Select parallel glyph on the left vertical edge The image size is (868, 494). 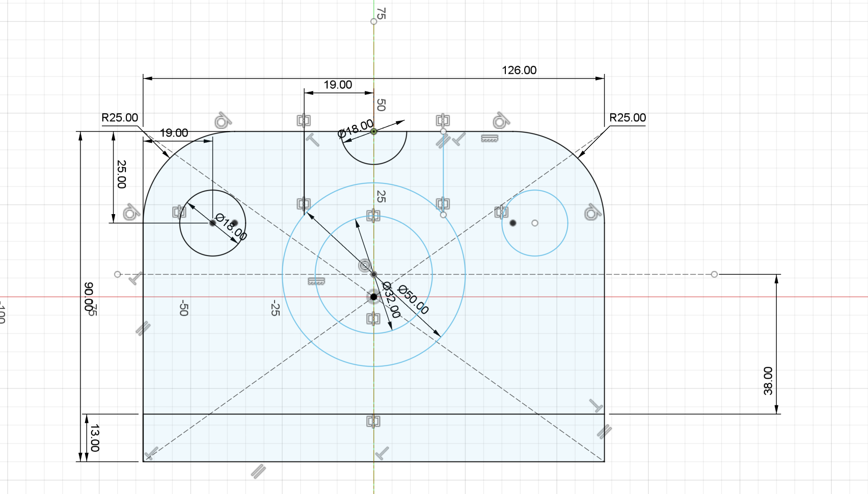pyautogui.click(x=143, y=328)
